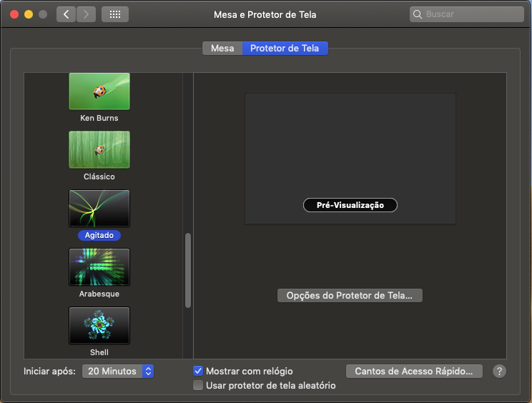Click the Shell label
The height and width of the screenshot is (403, 532).
click(99, 352)
